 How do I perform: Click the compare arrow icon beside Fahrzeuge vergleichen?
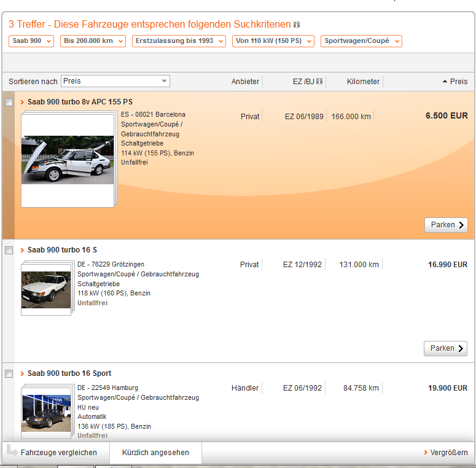click(12, 450)
